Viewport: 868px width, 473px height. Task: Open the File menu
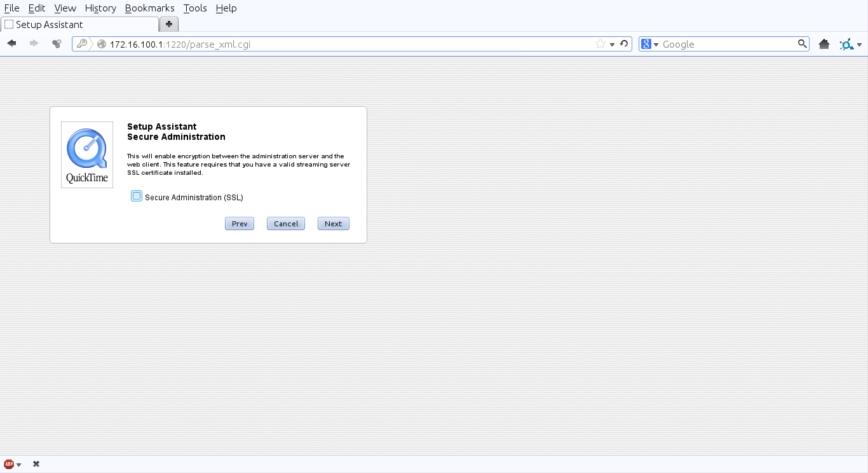coord(11,8)
